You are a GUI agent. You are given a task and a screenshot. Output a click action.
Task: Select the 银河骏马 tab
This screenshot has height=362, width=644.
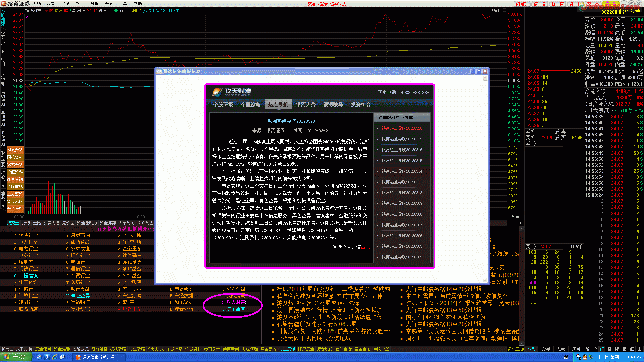333,104
